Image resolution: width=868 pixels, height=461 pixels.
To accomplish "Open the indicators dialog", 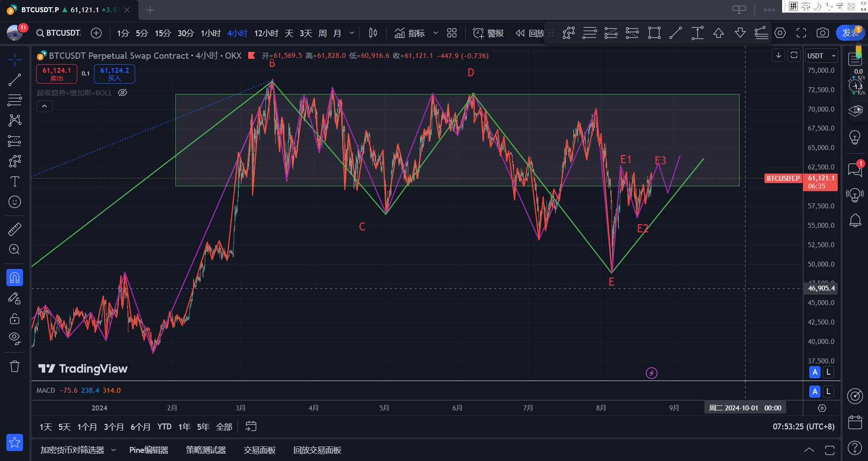I will [410, 33].
